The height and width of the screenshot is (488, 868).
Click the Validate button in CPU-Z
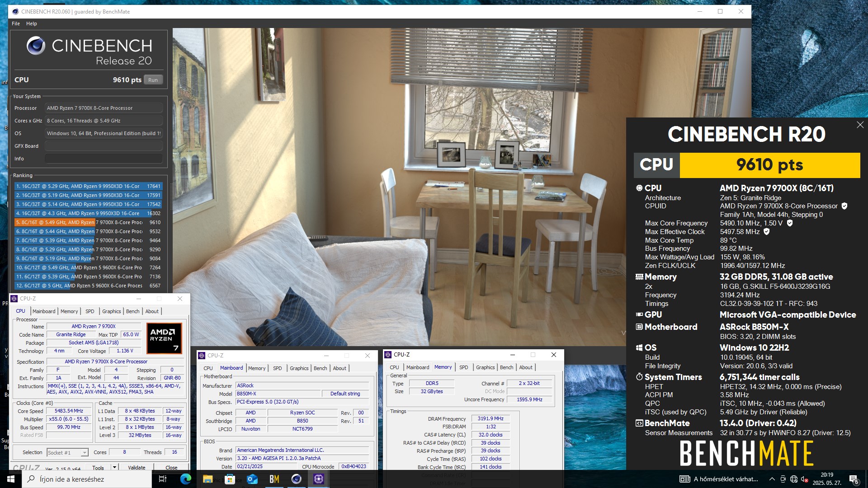[137, 467]
